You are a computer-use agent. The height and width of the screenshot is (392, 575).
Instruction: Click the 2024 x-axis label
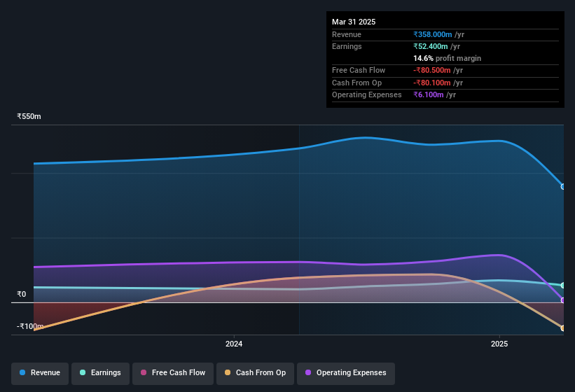pos(234,344)
